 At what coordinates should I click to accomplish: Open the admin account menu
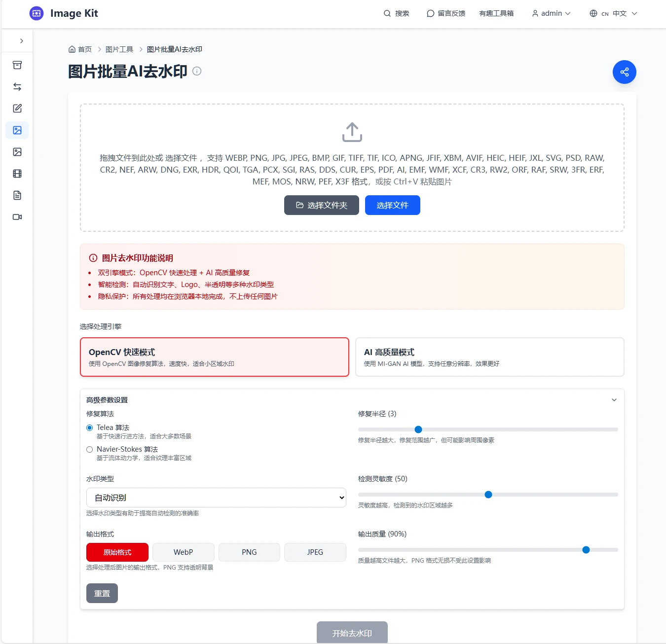(550, 13)
